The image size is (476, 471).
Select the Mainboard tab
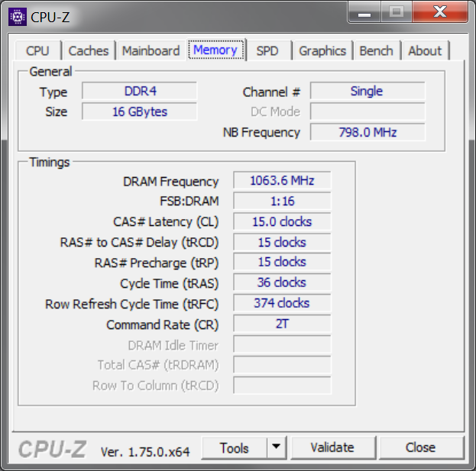[x=151, y=50]
